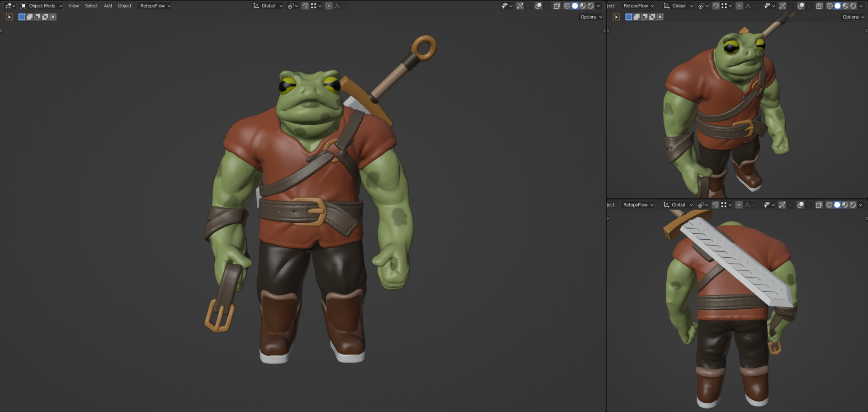Open the Proportional Editing icon
The image size is (868, 412).
[329, 5]
